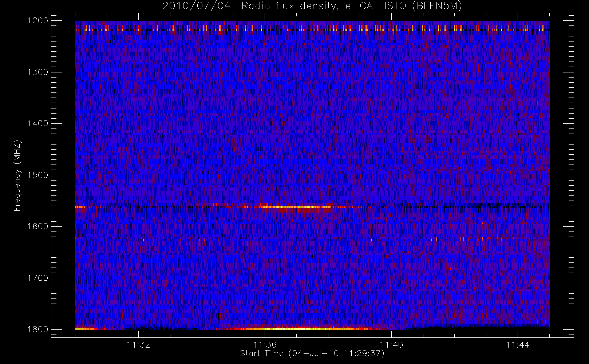
Task: Click the 1300 frequency tick label
Action: pos(38,72)
